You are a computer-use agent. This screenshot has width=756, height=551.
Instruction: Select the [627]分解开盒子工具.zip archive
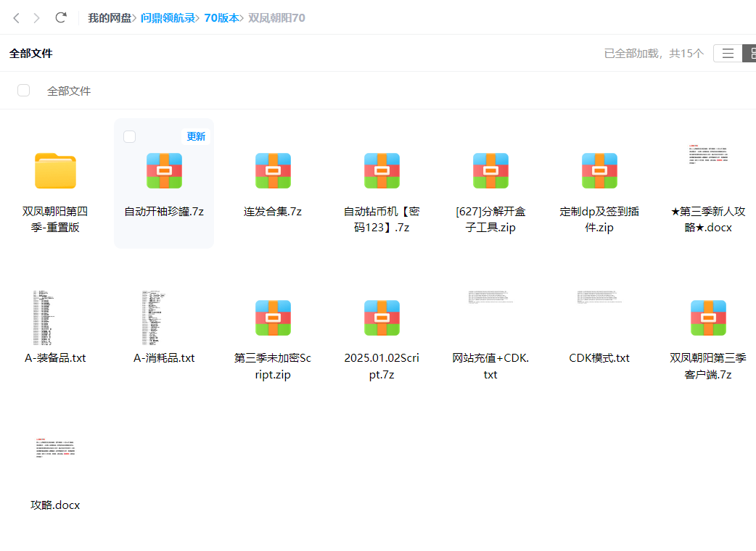click(490, 171)
